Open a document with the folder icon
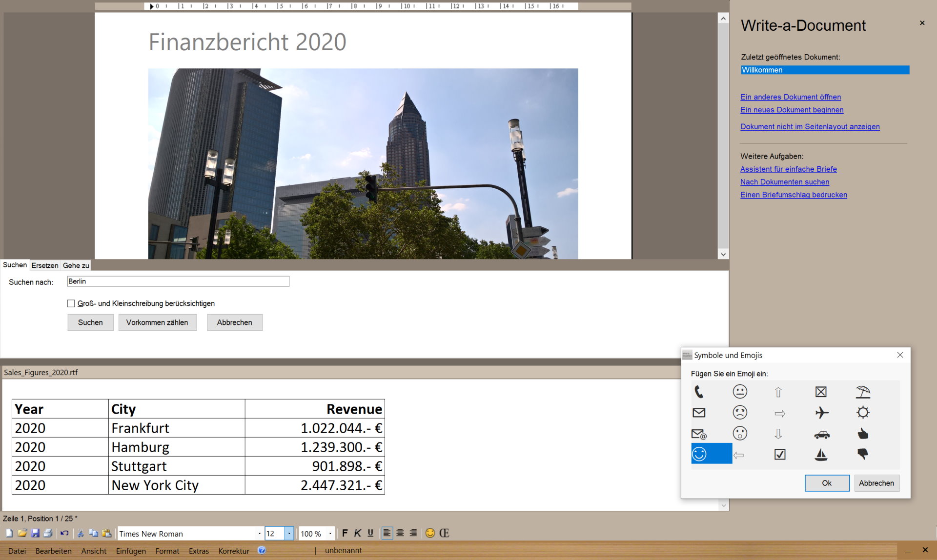Image resolution: width=937 pixels, height=560 pixels. coord(22,533)
